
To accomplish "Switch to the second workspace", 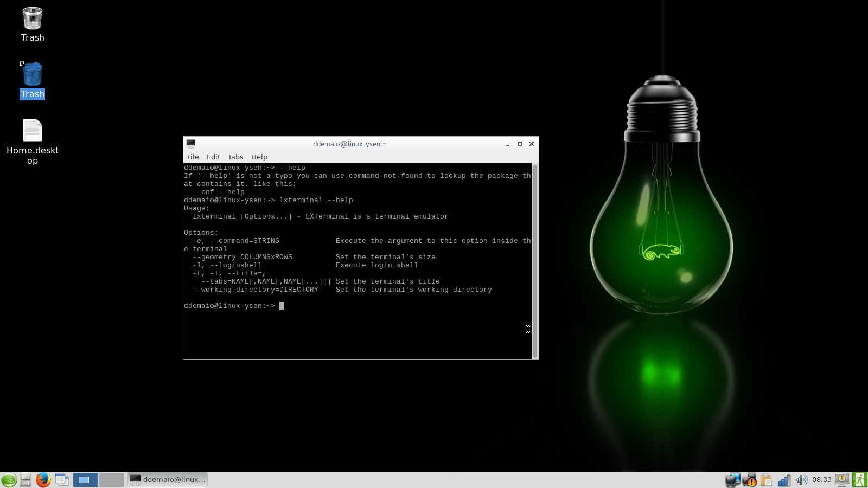I will [111, 480].
